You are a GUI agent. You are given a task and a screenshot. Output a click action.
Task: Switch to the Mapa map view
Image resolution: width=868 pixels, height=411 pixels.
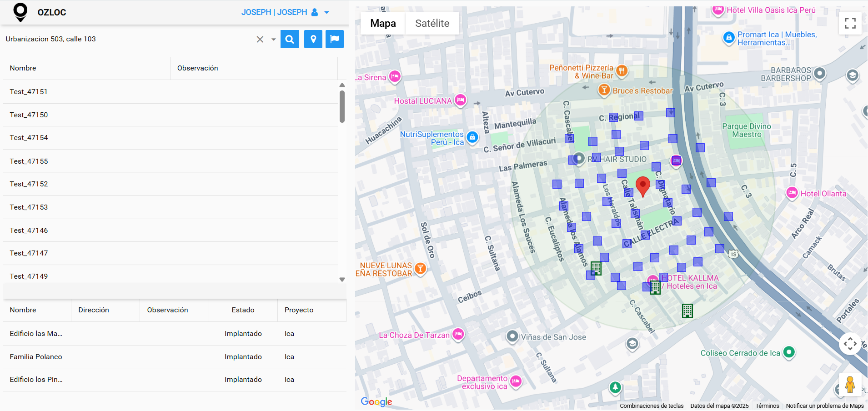383,23
